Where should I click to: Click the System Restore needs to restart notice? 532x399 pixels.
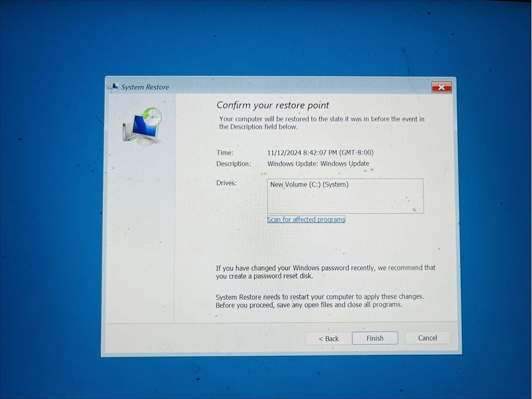[320, 301]
